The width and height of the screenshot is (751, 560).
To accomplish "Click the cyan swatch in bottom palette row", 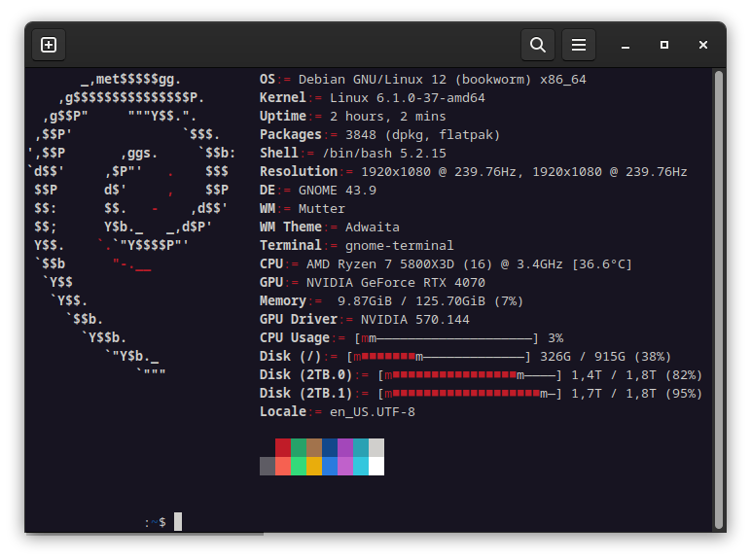I will pyautogui.click(x=361, y=467).
